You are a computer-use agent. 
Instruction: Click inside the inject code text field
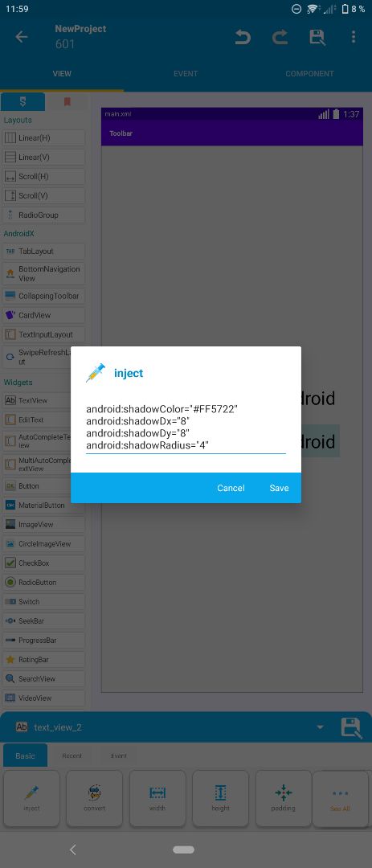click(186, 428)
